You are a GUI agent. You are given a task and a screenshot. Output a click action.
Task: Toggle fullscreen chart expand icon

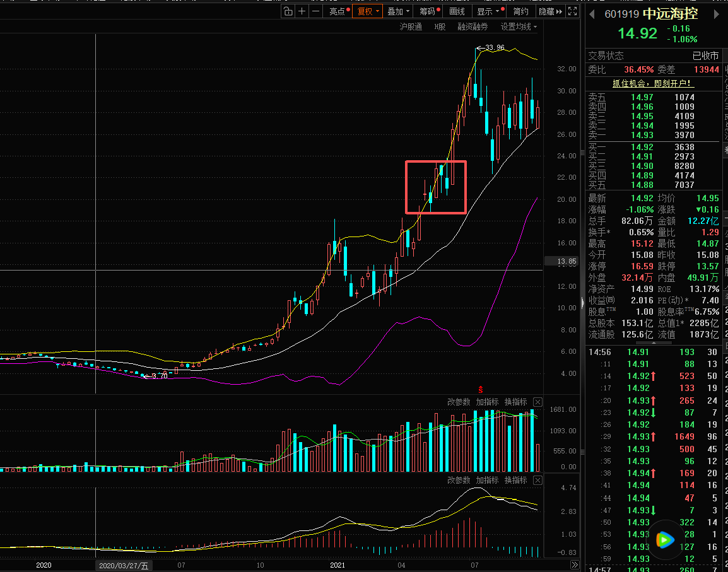(x=572, y=11)
